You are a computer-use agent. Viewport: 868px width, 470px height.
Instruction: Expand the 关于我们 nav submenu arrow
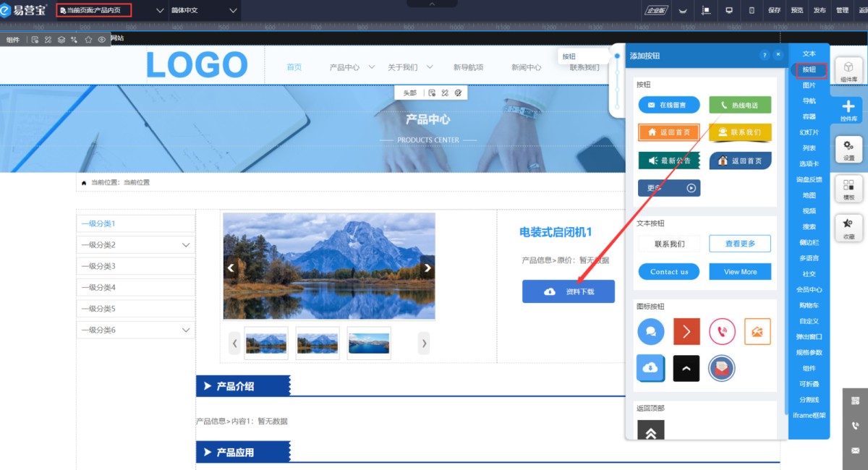tap(430, 67)
